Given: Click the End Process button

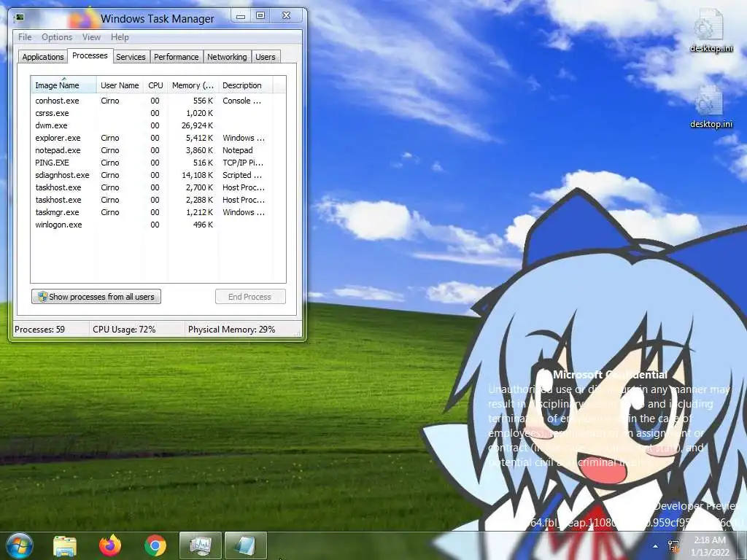Looking at the screenshot, I should 251,297.
